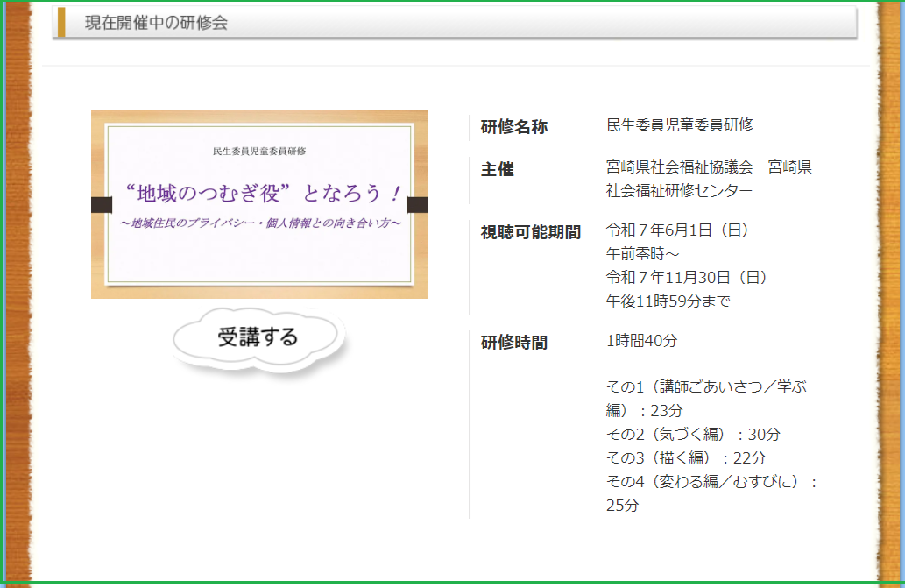Click the orange accent bar in the heading

(60, 23)
